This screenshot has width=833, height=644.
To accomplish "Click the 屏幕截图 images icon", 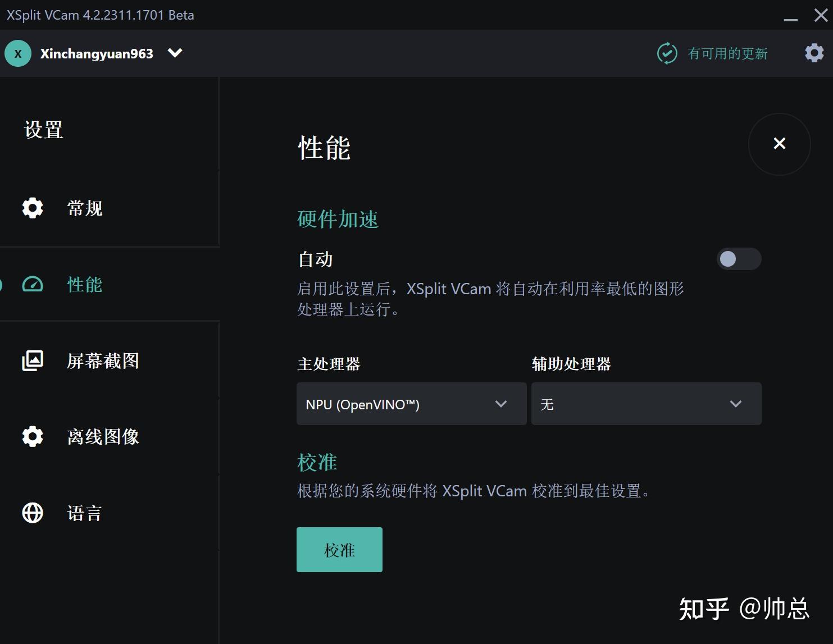I will click(33, 360).
